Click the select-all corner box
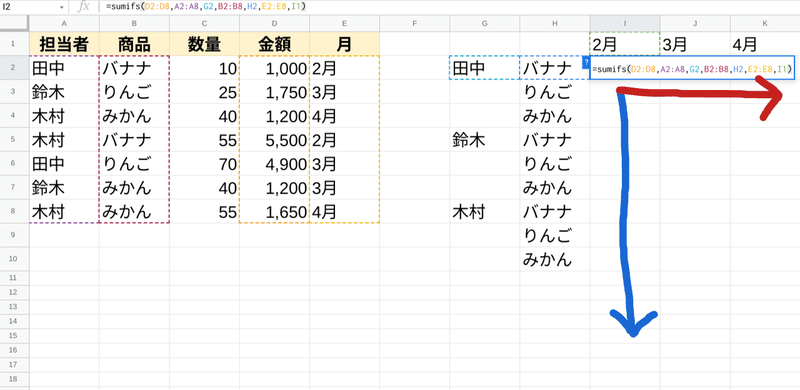Screen dimensions: 800x390 point(14,23)
